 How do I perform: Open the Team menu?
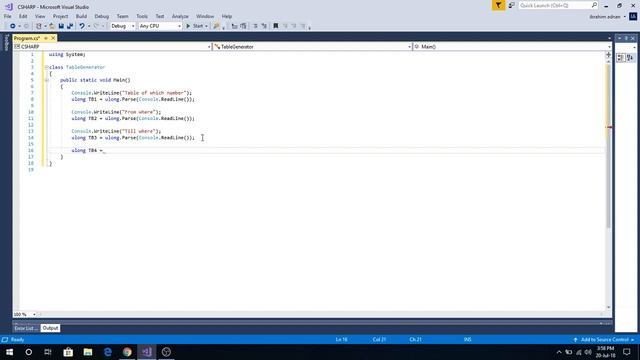click(122, 16)
